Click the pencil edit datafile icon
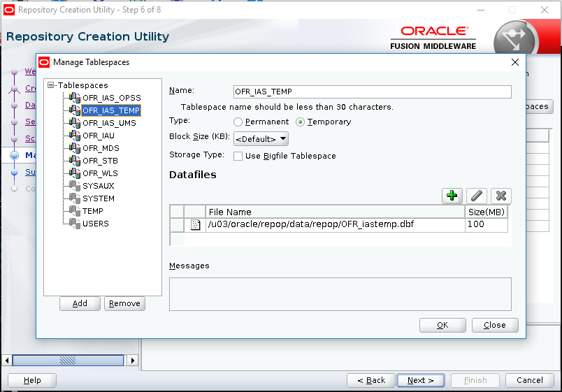562x392 pixels. (x=476, y=196)
